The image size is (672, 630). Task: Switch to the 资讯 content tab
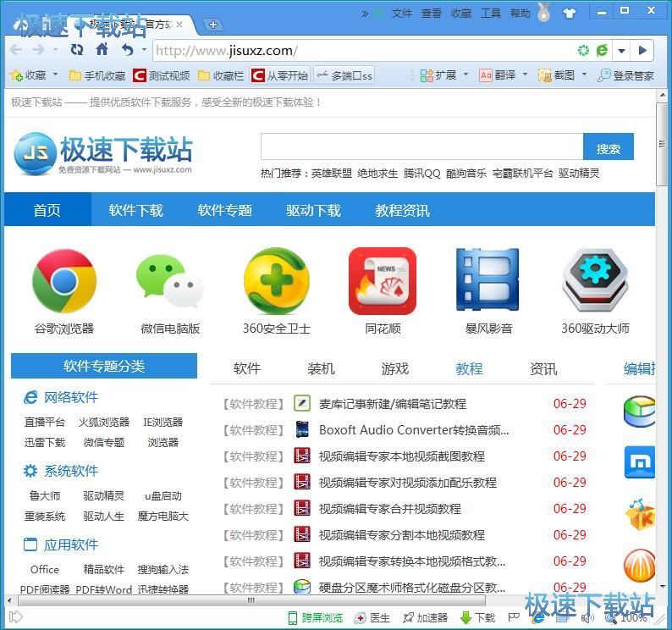click(543, 368)
